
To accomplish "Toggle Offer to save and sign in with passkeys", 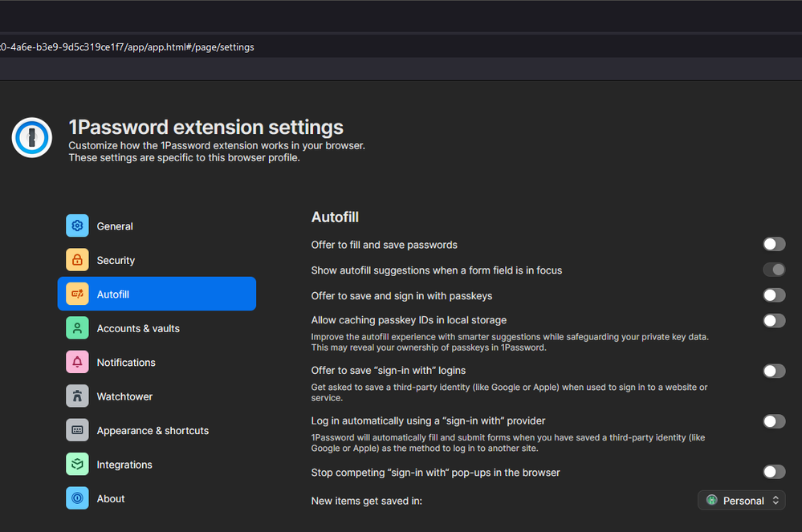I will pyautogui.click(x=774, y=294).
